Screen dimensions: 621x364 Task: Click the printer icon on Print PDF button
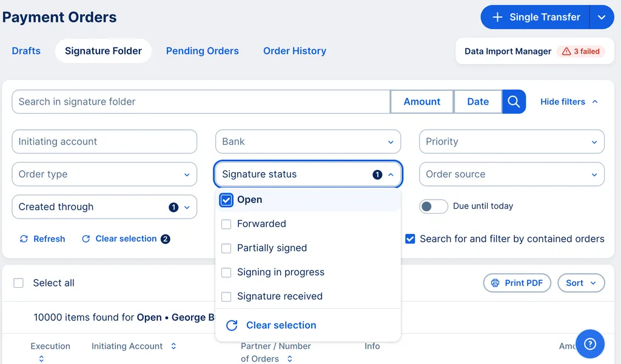click(495, 283)
